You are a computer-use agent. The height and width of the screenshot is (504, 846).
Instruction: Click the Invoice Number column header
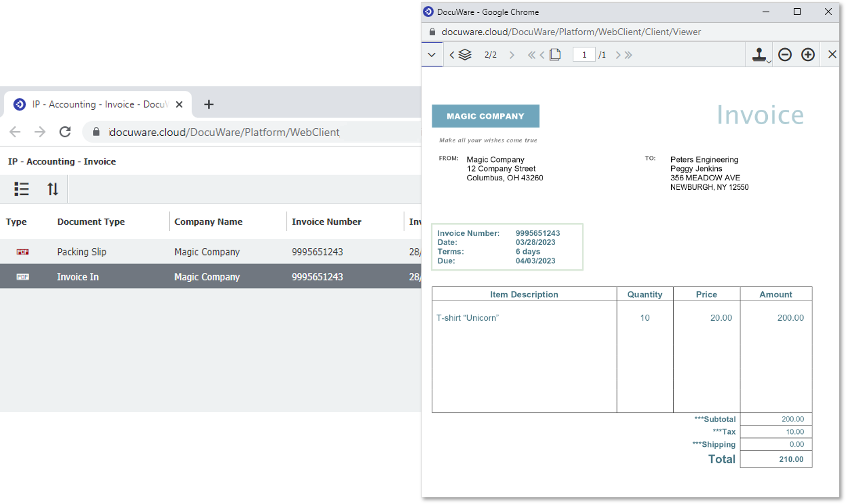(x=326, y=222)
